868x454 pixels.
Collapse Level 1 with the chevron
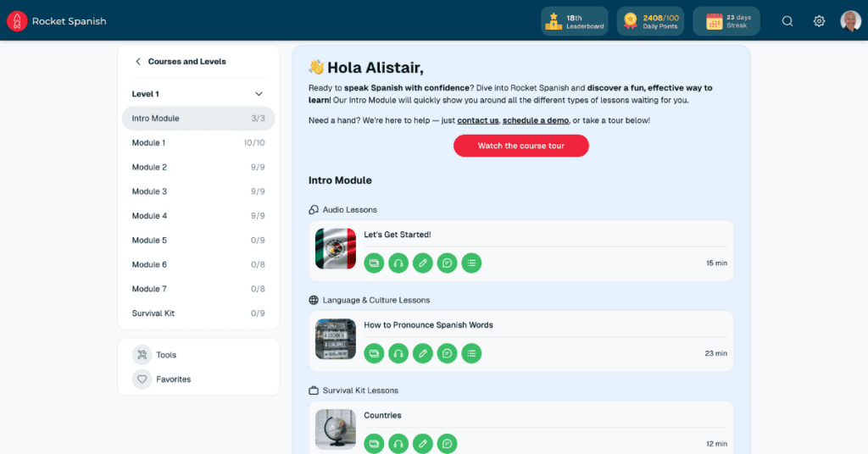[259, 94]
